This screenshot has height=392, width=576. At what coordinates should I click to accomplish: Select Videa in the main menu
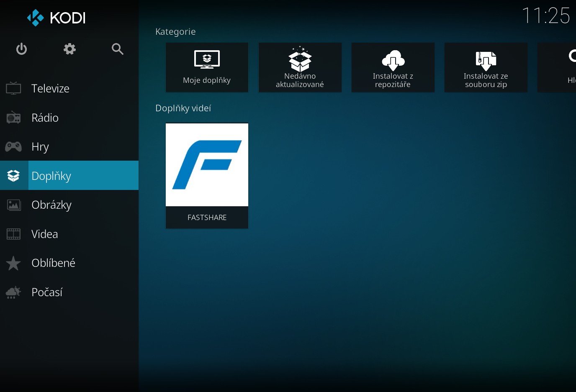click(x=69, y=234)
